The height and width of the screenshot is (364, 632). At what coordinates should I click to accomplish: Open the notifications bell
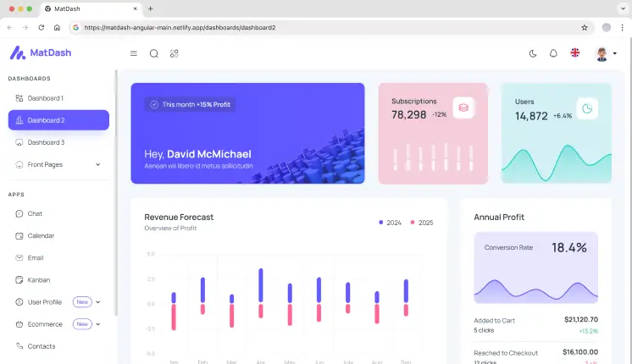point(553,53)
